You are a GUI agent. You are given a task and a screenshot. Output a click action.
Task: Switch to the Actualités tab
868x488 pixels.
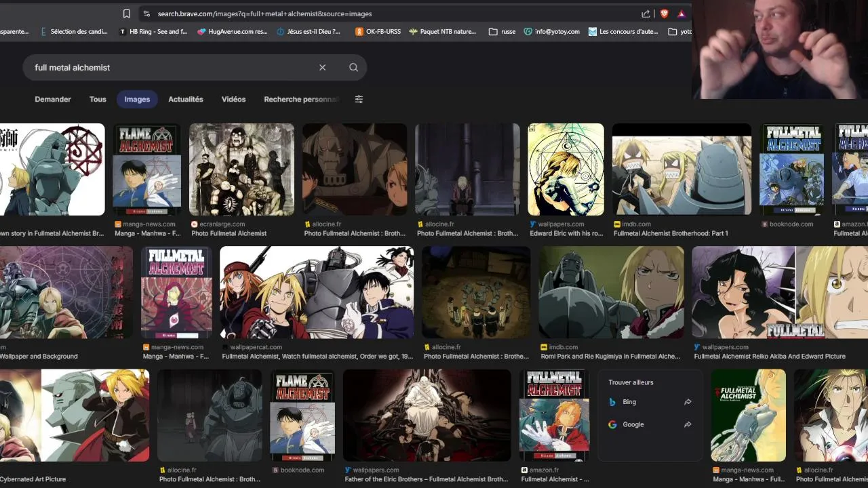point(186,99)
